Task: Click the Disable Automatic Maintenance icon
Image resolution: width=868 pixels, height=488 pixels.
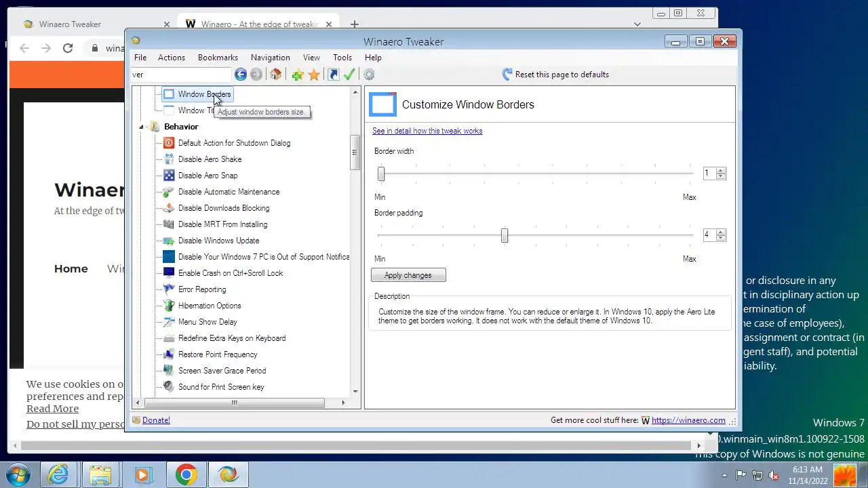Action: point(169,192)
